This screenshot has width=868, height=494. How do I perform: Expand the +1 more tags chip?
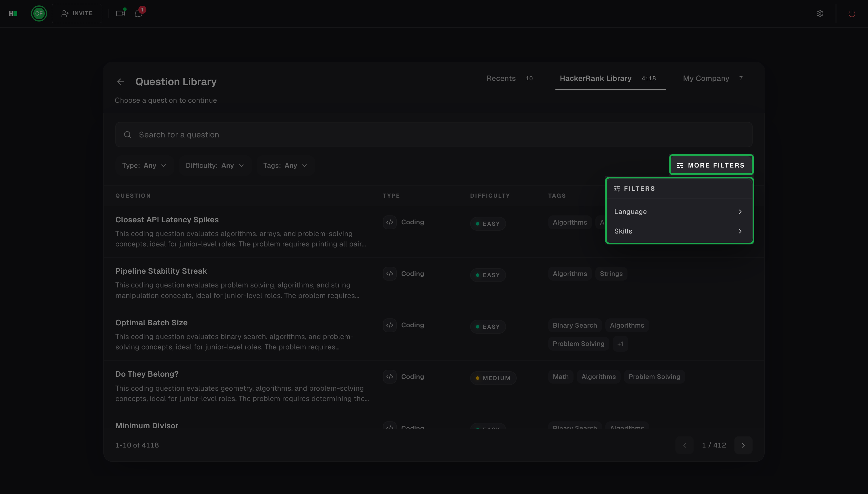(620, 344)
